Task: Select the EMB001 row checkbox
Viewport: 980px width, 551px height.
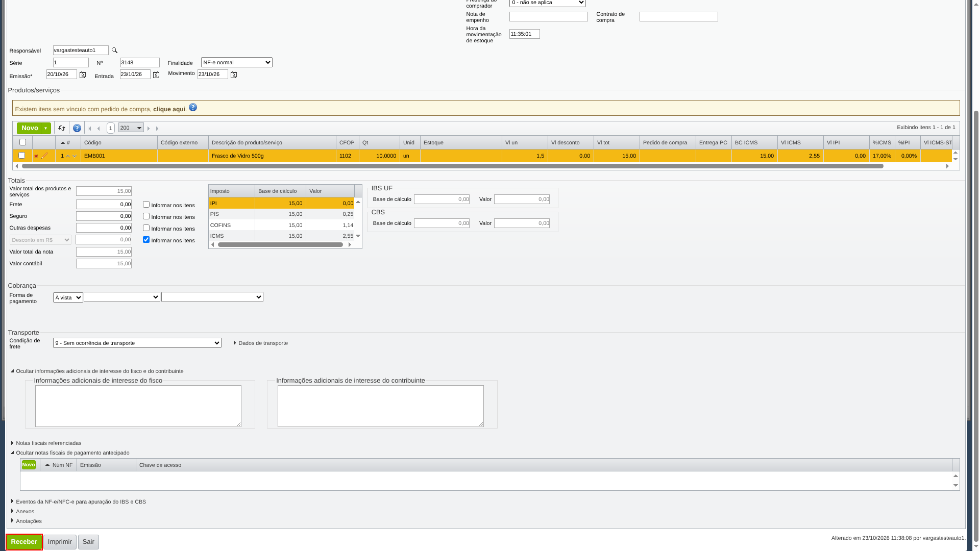Action: click(x=21, y=156)
